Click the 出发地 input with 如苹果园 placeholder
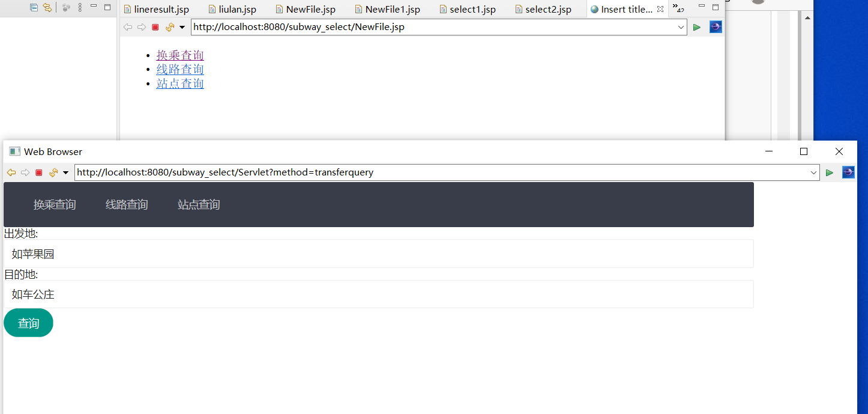This screenshot has width=868, height=414. point(379,254)
